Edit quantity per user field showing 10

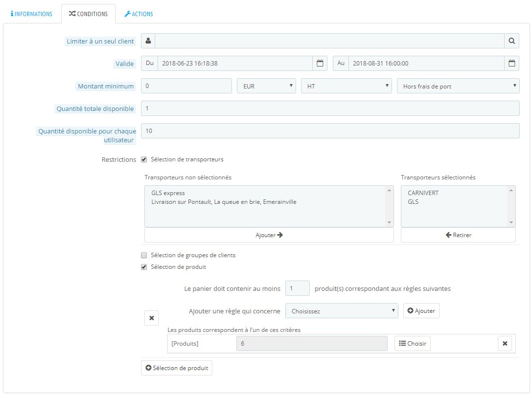tap(330, 131)
